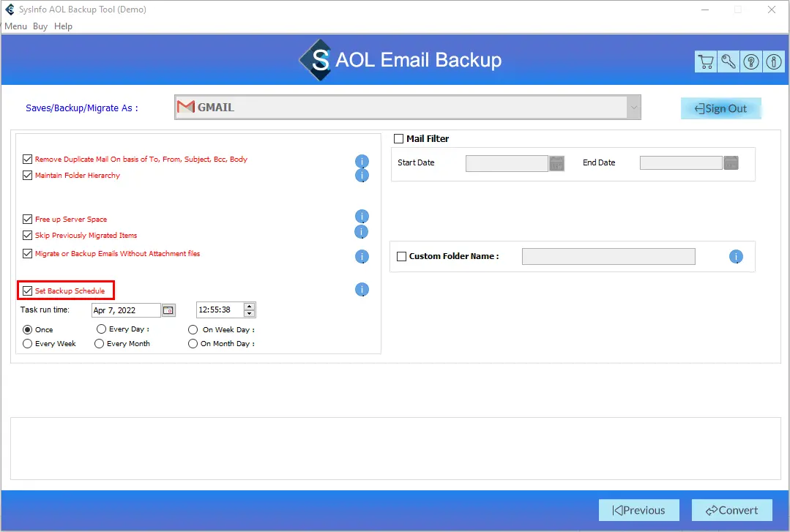Click the help question mark icon

point(751,62)
